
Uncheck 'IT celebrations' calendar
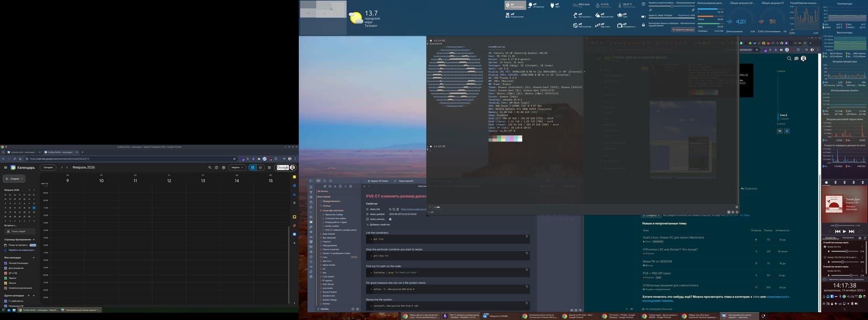(5, 301)
